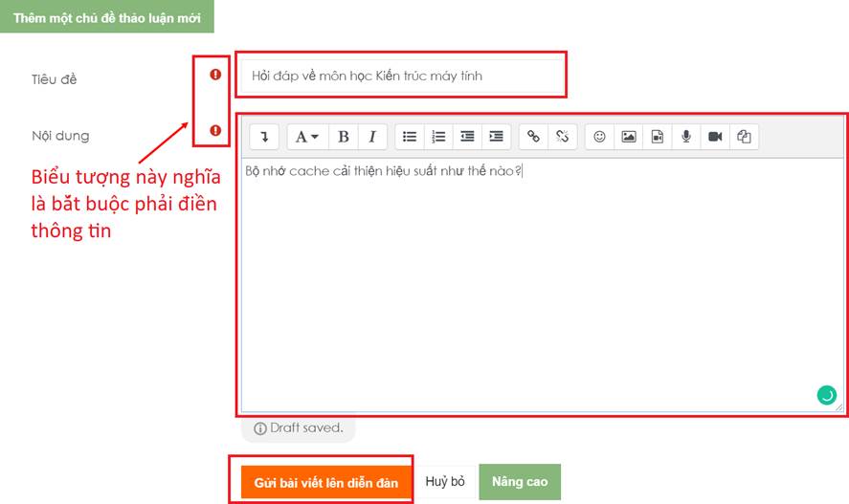Indent the selected paragraph
The height and width of the screenshot is (504, 849).
tap(497, 136)
